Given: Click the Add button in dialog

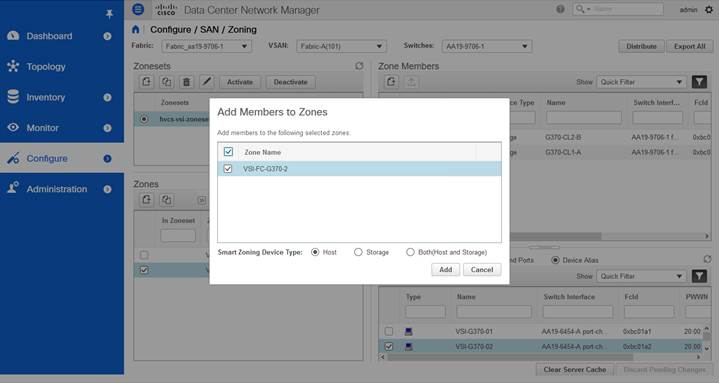Looking at the screenshot, I should [445, 270].
